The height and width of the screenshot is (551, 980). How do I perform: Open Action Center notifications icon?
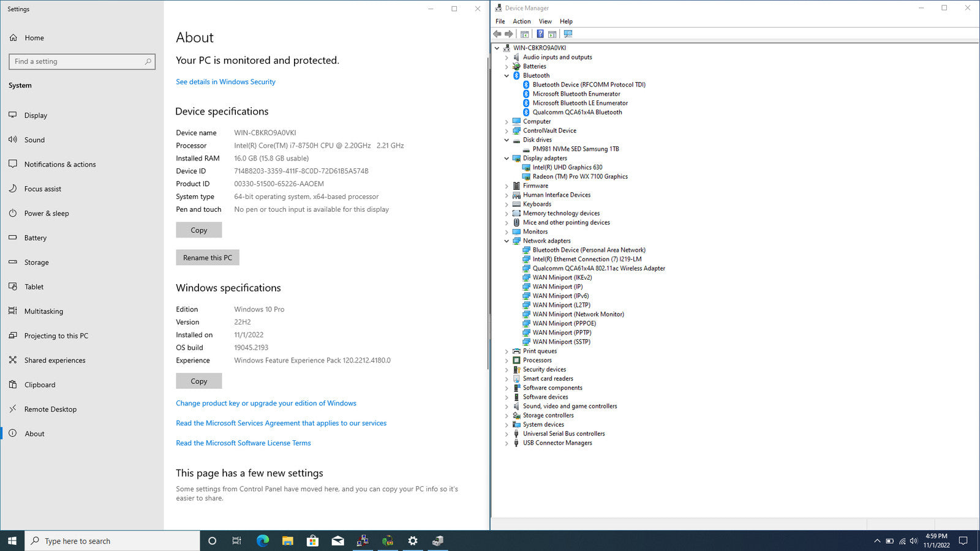click(x=963, y=541)
